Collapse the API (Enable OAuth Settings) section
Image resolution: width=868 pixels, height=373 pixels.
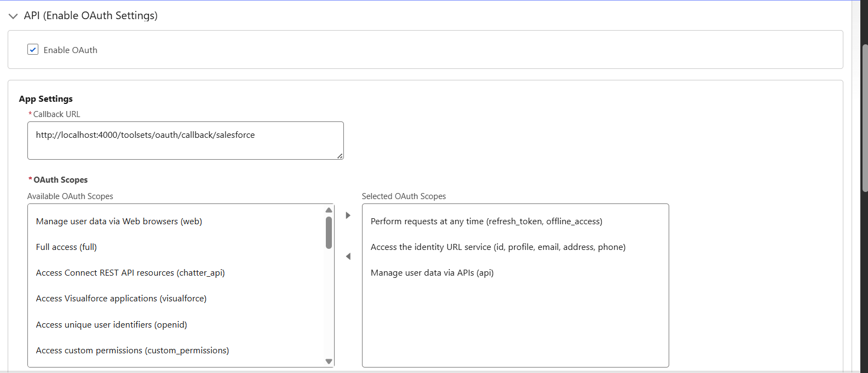tap(13, 16)
